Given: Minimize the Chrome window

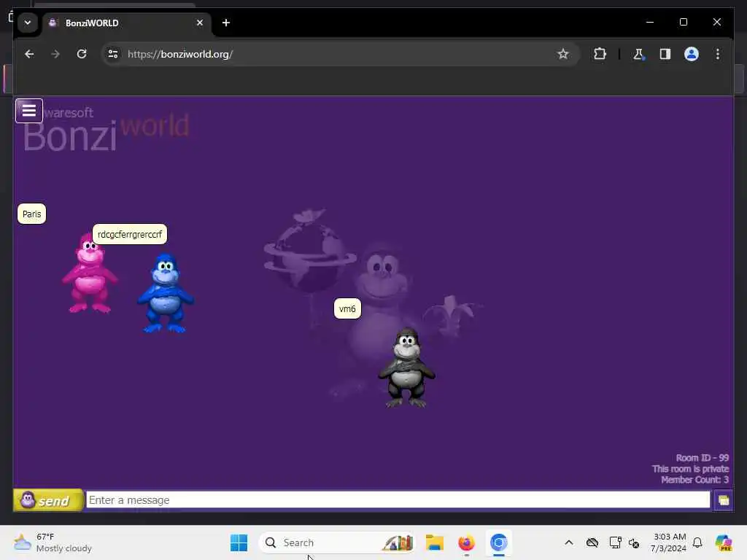Looking at the screenshot, I should [650, 22].
